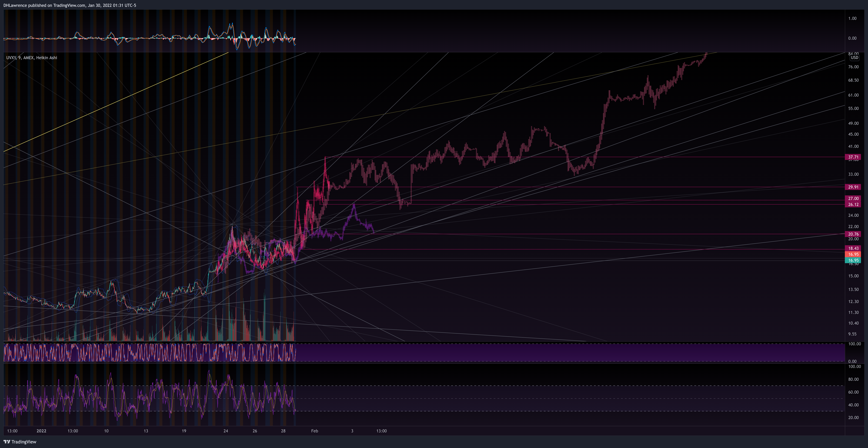Click the 9.55 value on price scale
Screen dimensions: 868x448
[852, 334]
